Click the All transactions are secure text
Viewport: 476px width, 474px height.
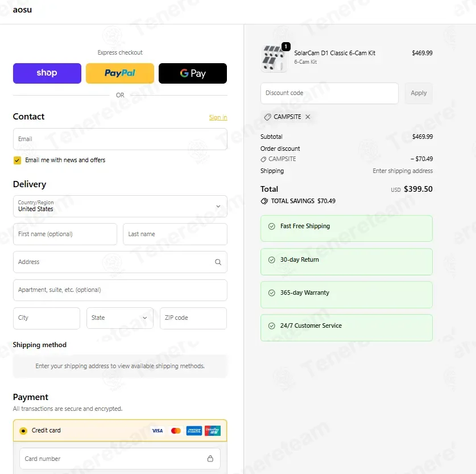68,409
